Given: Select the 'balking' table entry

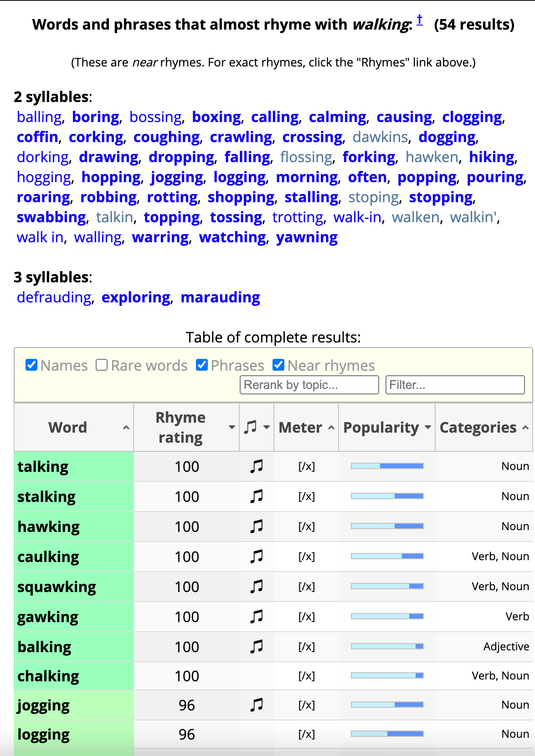Looking at the screenshot, I should pos(44,647).
